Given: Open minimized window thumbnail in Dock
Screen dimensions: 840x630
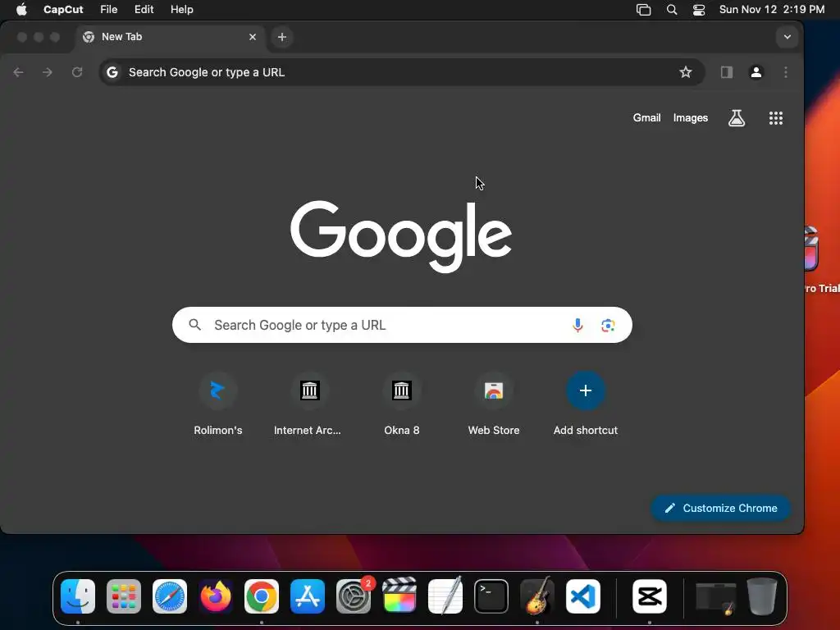Looking at the screenshot, I should pos(715,598).
